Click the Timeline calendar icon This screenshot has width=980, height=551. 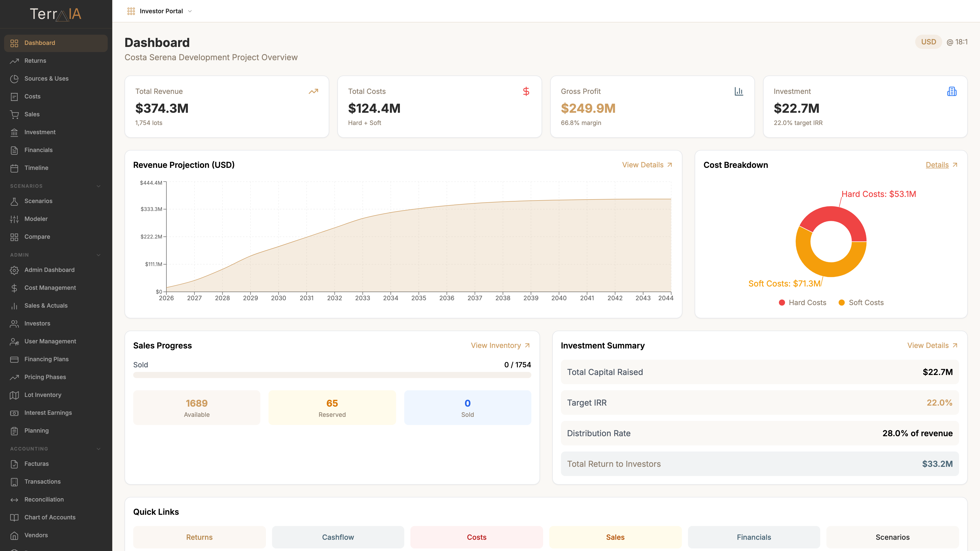[x=15, y=168]
